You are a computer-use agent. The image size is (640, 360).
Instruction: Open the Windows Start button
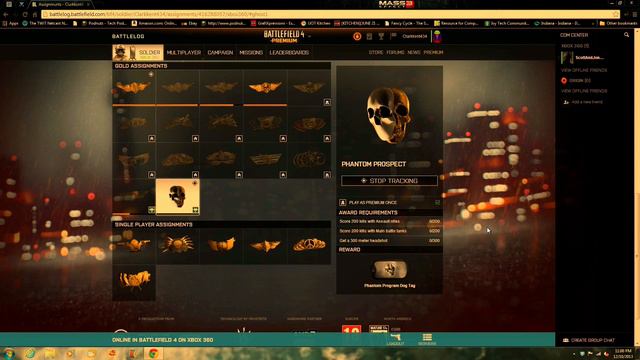coord(9,353)
